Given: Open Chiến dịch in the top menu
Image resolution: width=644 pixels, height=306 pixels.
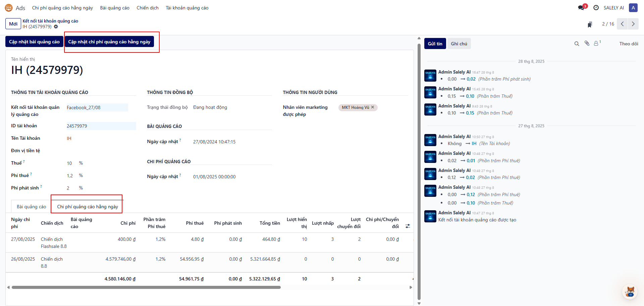Looking at the screenshot, I should pos(148,8).
